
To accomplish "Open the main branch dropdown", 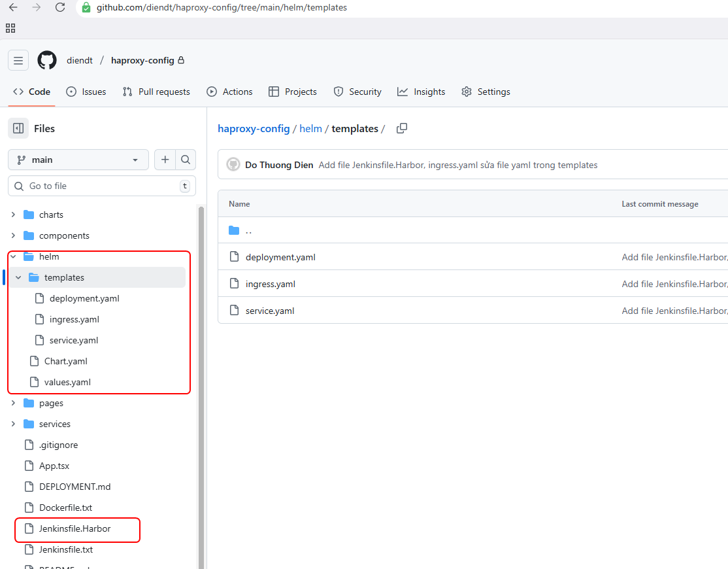I will tap(78, 160).
